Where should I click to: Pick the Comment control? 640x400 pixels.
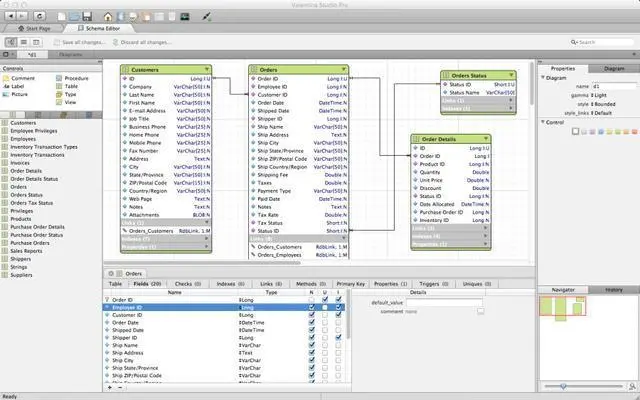(x=19, y=78)
